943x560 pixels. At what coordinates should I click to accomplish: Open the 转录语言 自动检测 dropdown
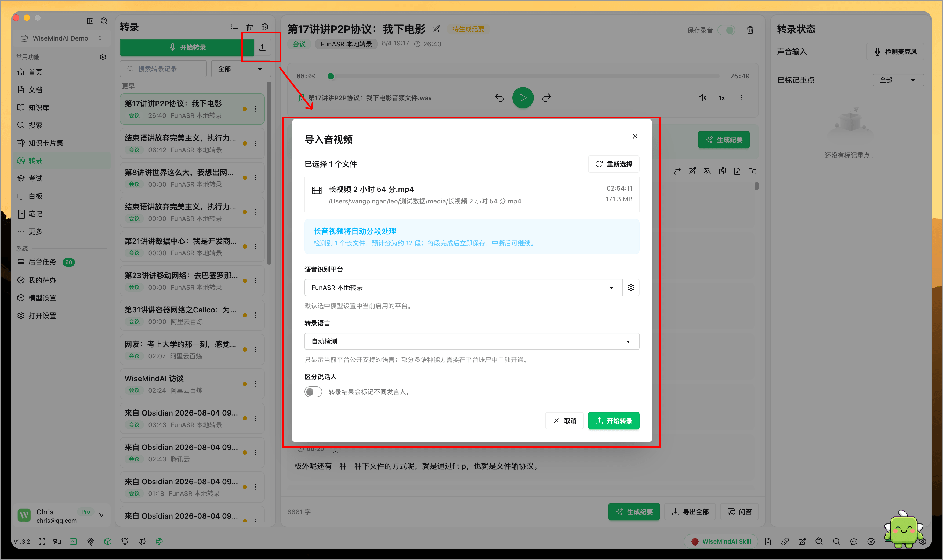472,341
